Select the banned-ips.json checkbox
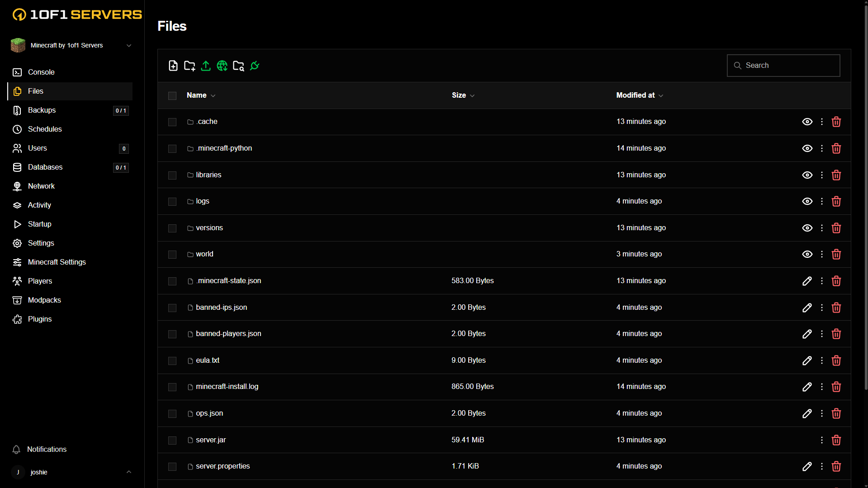 172,308
